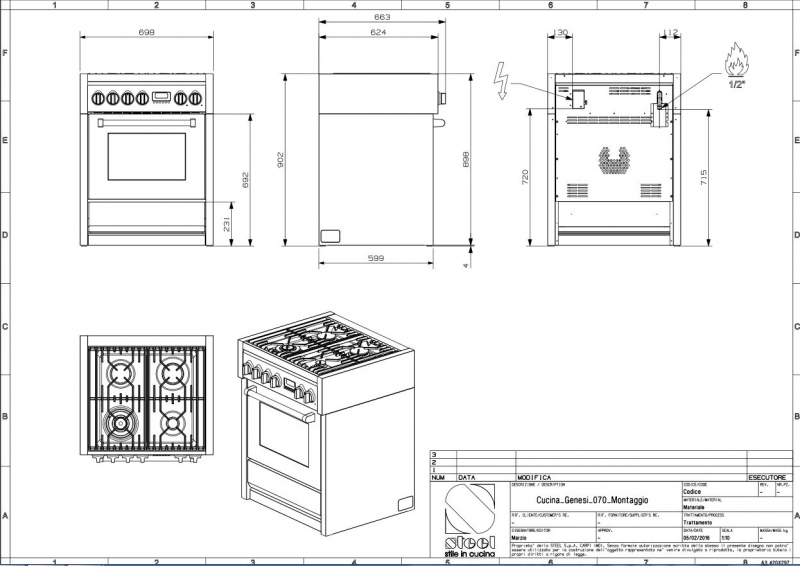
Task: Click the 698 width dimension label
Action: click(146, 33)
